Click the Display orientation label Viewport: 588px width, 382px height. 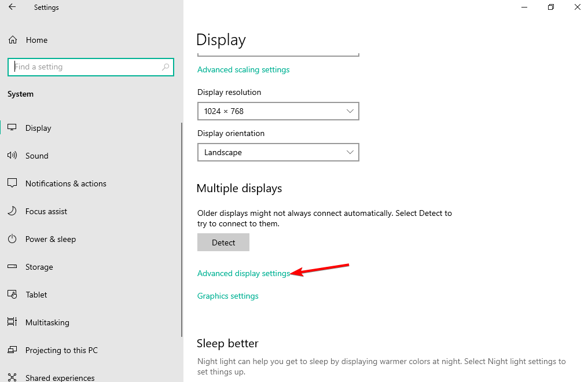click(x=230, y=134)
